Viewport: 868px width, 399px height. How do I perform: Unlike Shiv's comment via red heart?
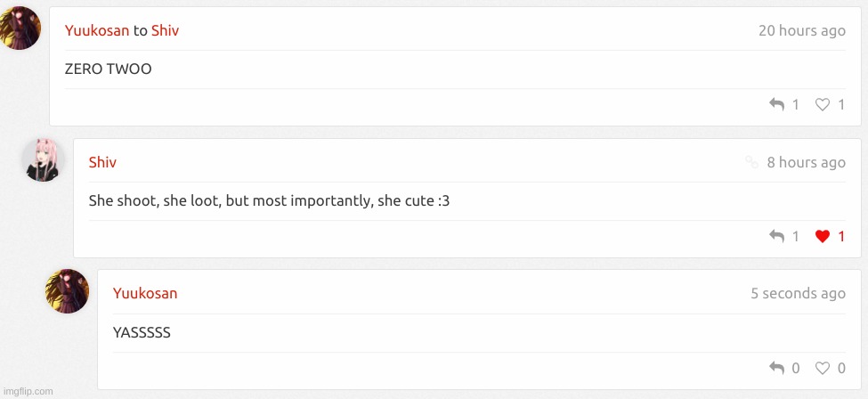click(823, 236)
